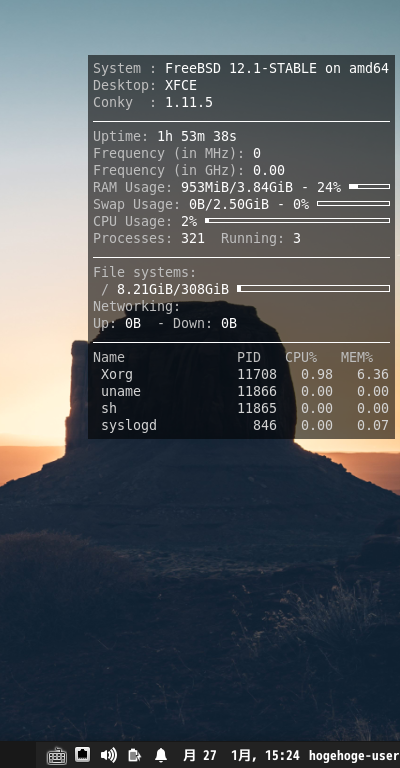Click the Frequency in GHz value 0.00
This screenshot has width=400, height=768.
pos(269,170)
